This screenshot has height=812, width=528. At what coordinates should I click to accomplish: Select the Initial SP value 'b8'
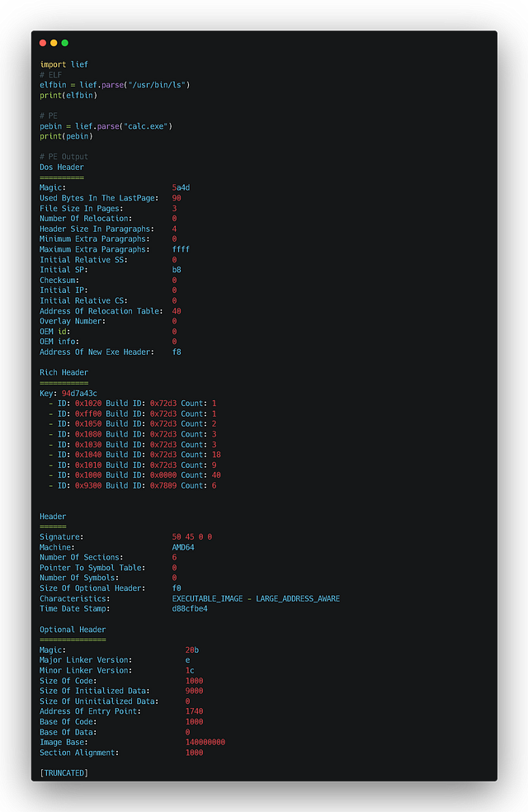pos(177,270)
